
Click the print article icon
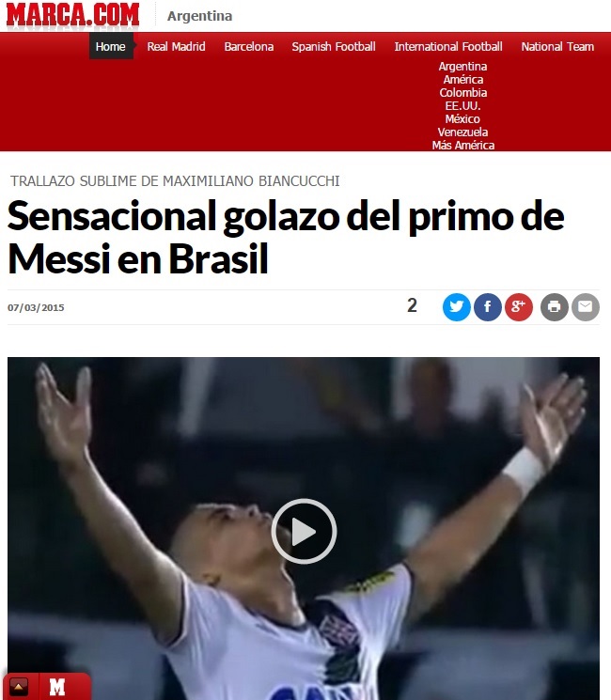[555, 307]
